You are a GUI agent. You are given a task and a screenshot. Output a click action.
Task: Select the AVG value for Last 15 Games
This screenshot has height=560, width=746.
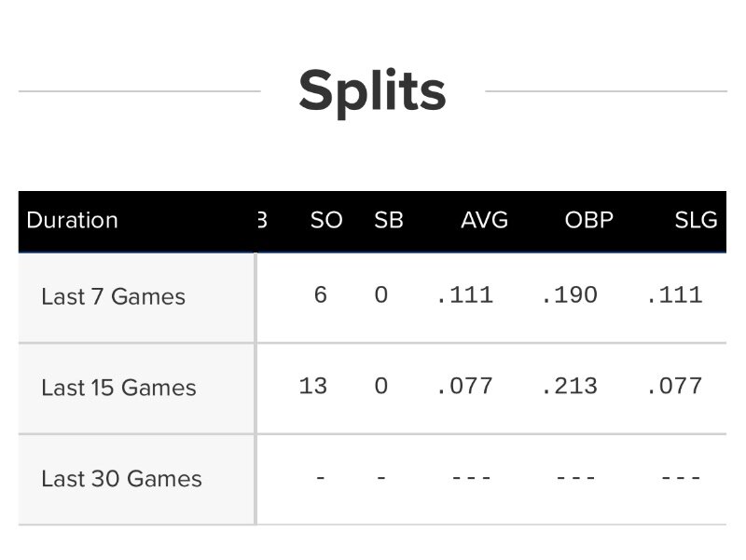[x=464, y=386]
